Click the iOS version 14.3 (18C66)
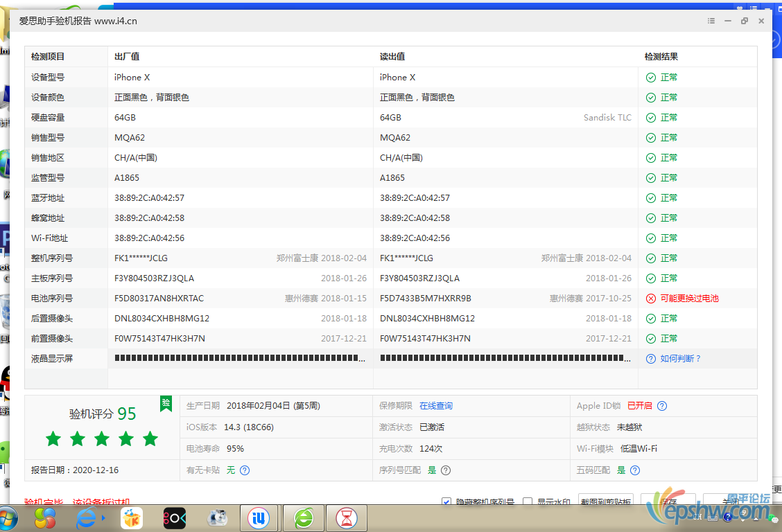Viewport: 782px width, 532px height. (x=249, y=427)
